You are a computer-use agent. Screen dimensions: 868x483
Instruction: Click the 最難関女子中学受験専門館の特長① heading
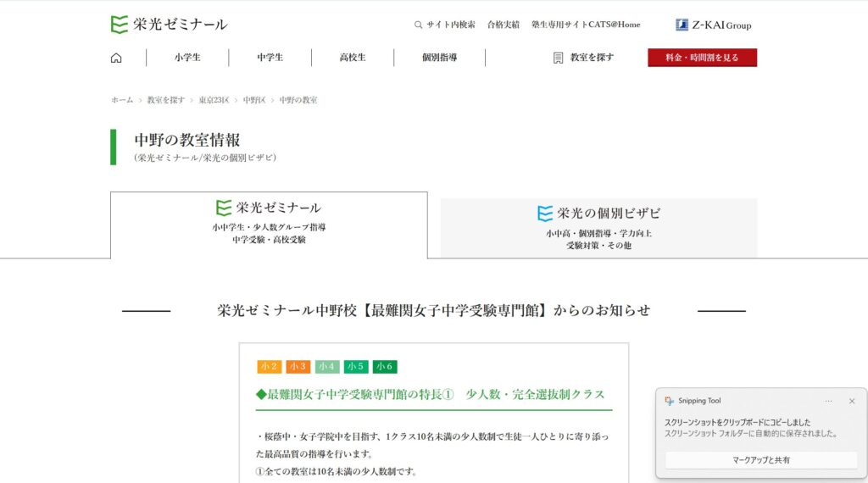coord(430,395)
